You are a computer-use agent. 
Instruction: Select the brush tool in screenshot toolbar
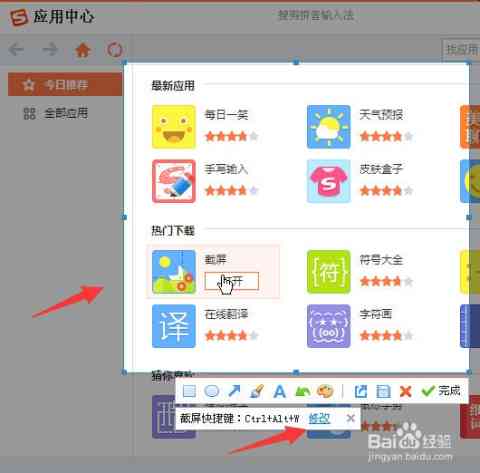pos(257,391)
